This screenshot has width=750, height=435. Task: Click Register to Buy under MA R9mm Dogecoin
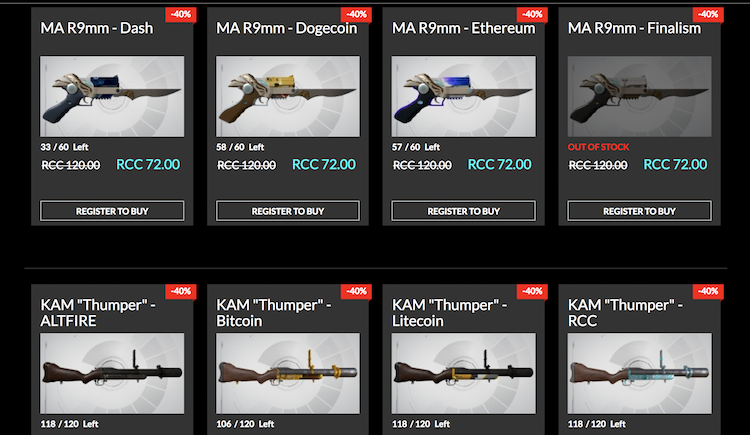point(287,211)
